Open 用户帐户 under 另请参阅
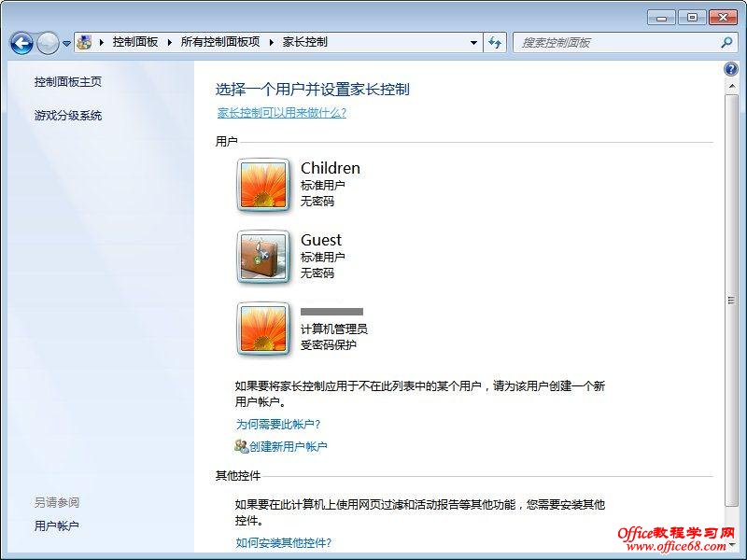747x560 pixels. (57, 525)
